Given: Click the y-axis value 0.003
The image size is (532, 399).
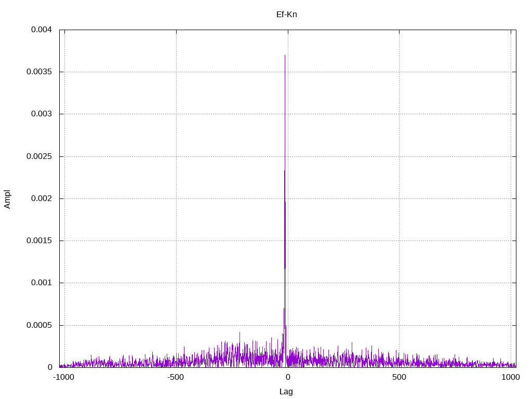Looking at the screenshot, I should (x=42, y=114).
